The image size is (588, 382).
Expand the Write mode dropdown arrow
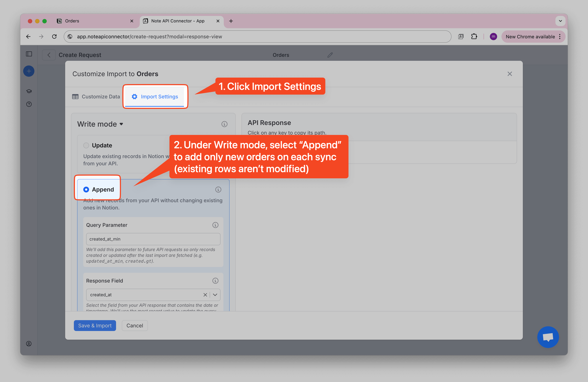coord(121,124)
